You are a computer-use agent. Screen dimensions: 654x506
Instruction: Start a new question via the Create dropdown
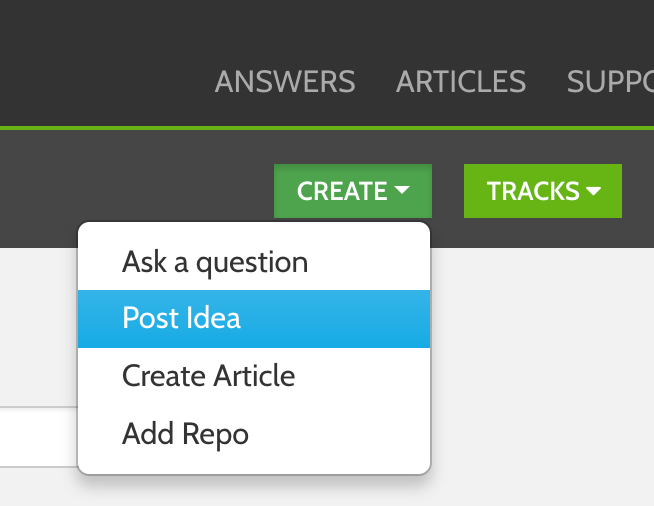215,262
